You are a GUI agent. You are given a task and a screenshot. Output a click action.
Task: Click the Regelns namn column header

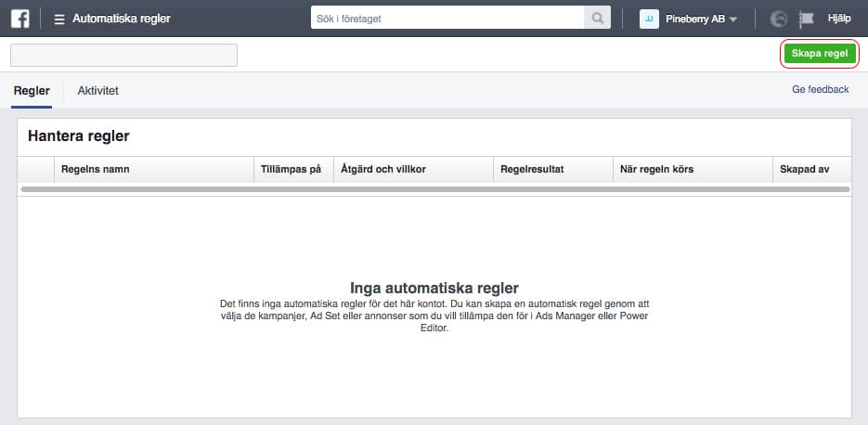click(154, 169)
